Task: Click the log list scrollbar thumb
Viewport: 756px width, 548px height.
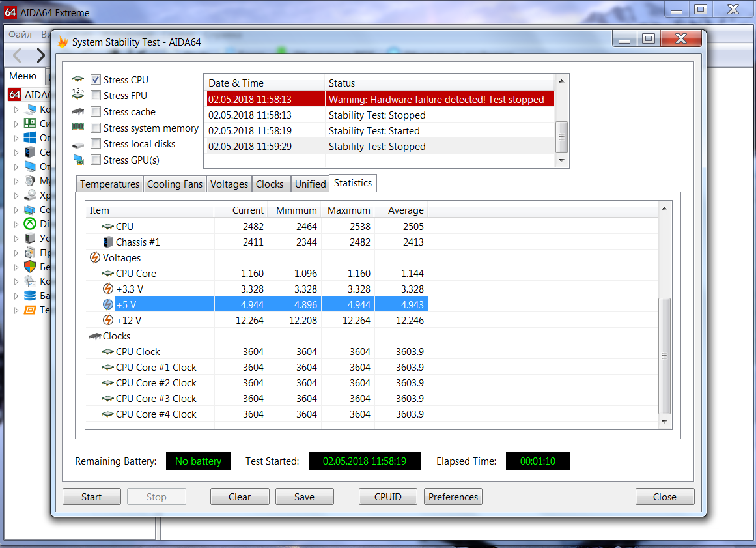Action: (x=561, y=137)
